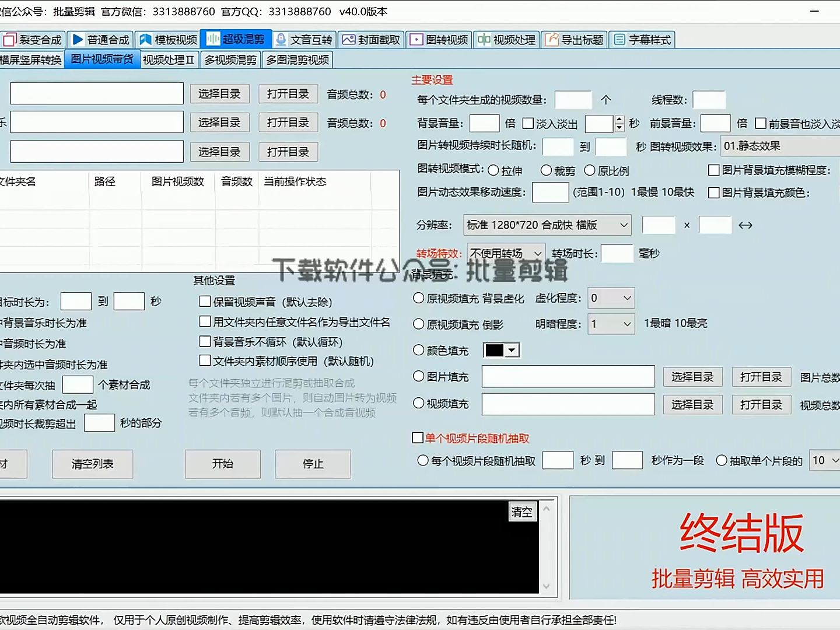Click the video count input field
Screen dimensions: 840x630
(573, 100)
